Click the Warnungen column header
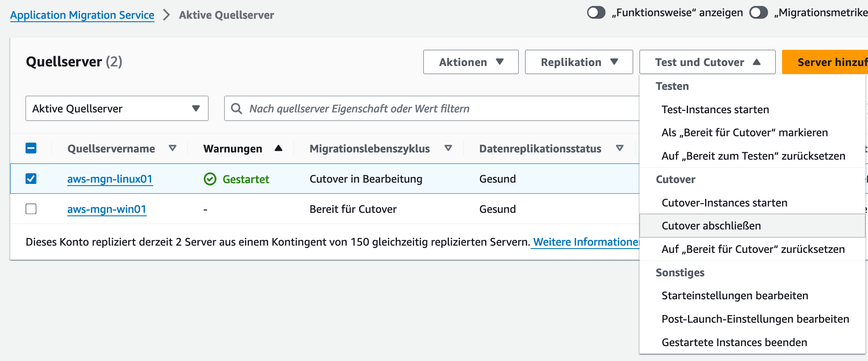Viewport: 868px width, 361px height. click(x=233, y=149)
